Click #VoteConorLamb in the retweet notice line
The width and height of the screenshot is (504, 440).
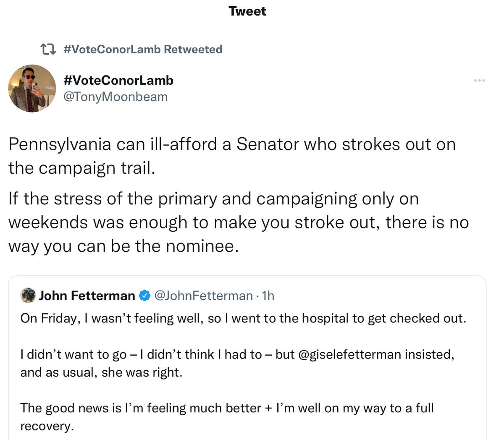click(112, 50)
